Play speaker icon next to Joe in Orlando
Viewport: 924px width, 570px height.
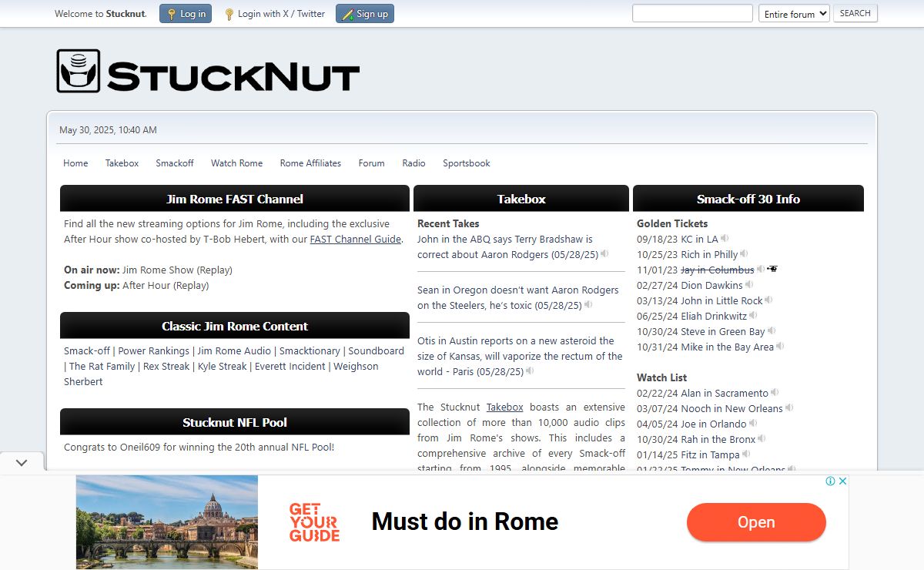click(752, 424)
